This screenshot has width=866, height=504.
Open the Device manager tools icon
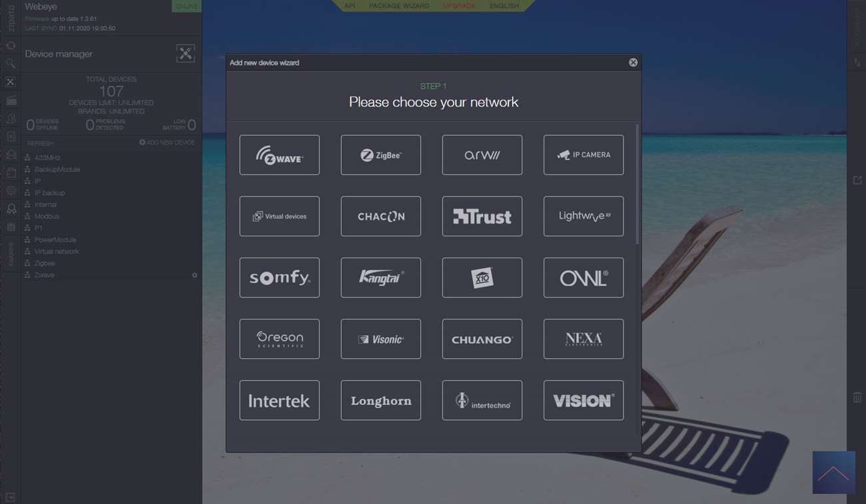click(x=185, y=54)
